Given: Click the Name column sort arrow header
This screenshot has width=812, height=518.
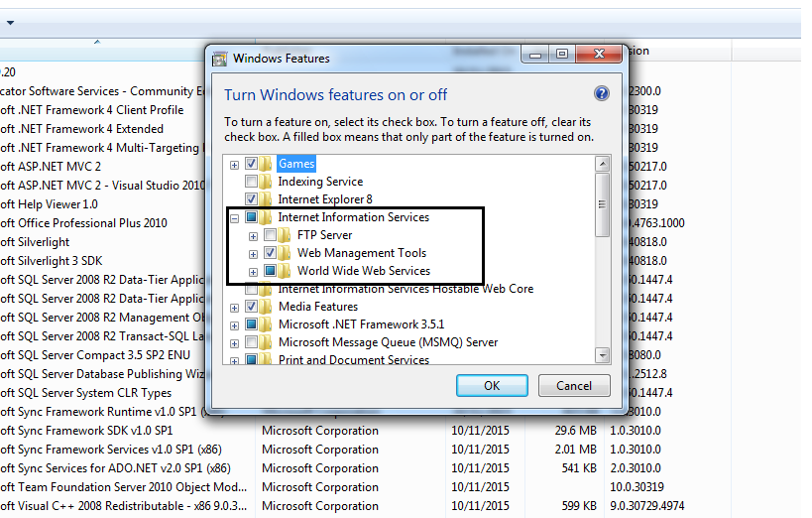Looking at the screenshot, I should (x=97, y=42).
